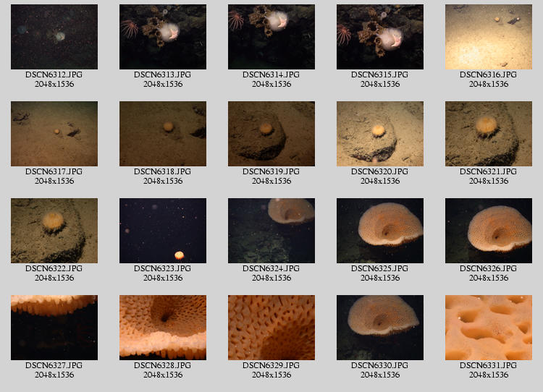Click the DSCN6331.JPG filename label
The height and width of the screenshot is (392, 543).
(489, 366)
